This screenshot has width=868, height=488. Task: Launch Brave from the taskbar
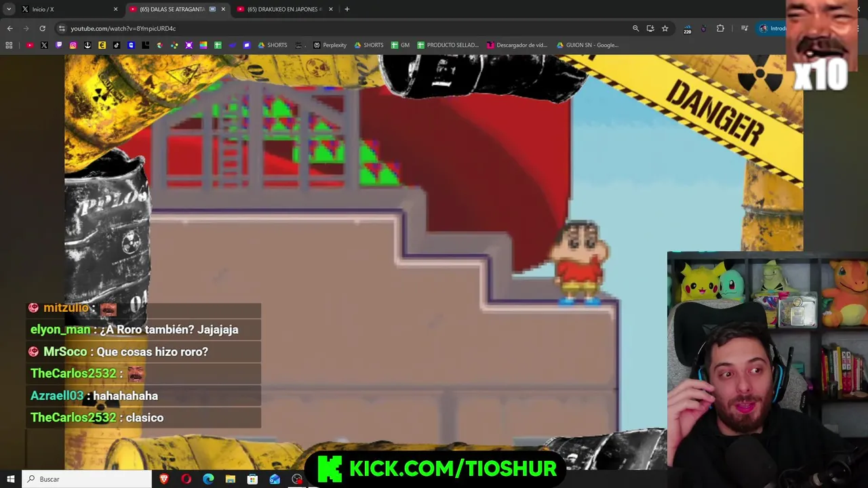(164, 479)
